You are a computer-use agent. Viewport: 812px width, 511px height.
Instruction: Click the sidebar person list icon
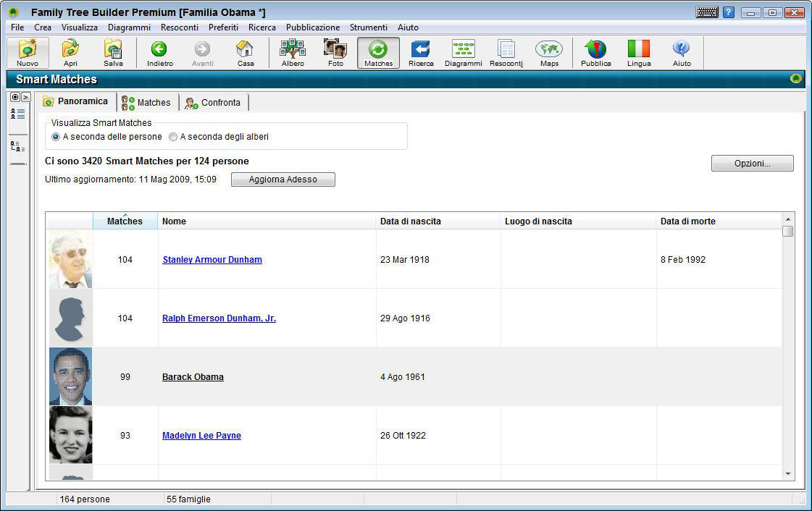[17, 114]
